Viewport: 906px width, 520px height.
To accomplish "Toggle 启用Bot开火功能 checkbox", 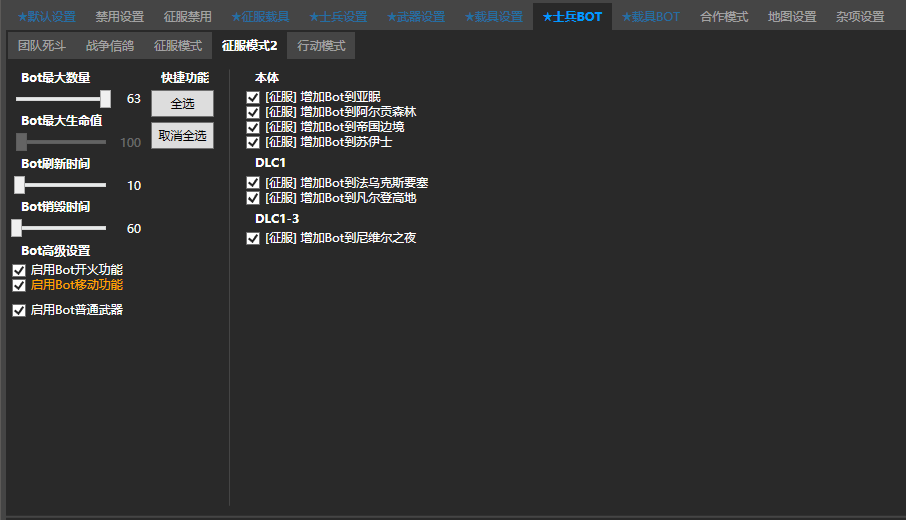I will coord(19,270).
